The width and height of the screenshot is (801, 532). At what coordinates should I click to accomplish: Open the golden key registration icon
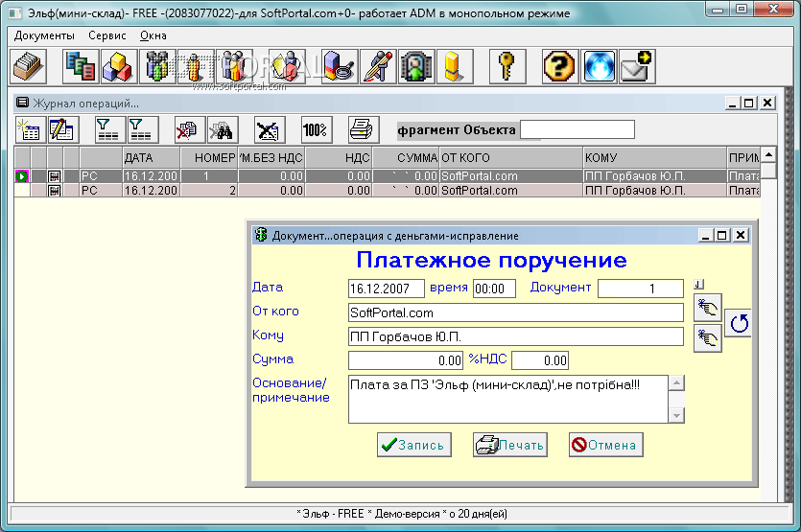[507, 66]
